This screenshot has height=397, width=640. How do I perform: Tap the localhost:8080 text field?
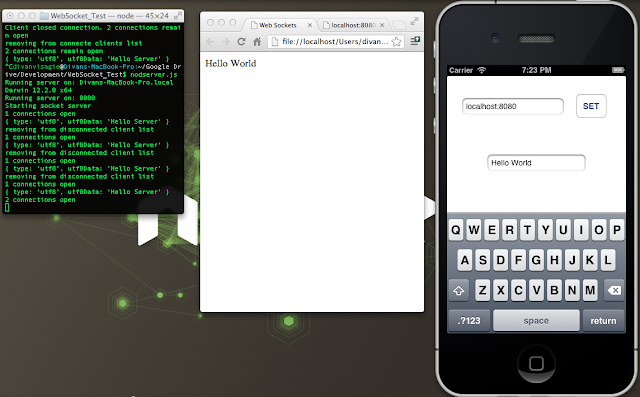coord(513,106)
